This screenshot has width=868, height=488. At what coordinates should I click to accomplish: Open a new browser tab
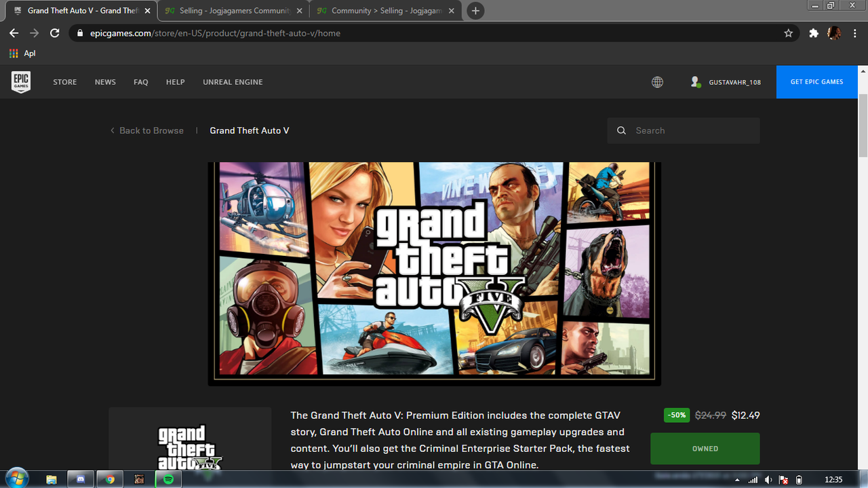click(x=475, y=11)
